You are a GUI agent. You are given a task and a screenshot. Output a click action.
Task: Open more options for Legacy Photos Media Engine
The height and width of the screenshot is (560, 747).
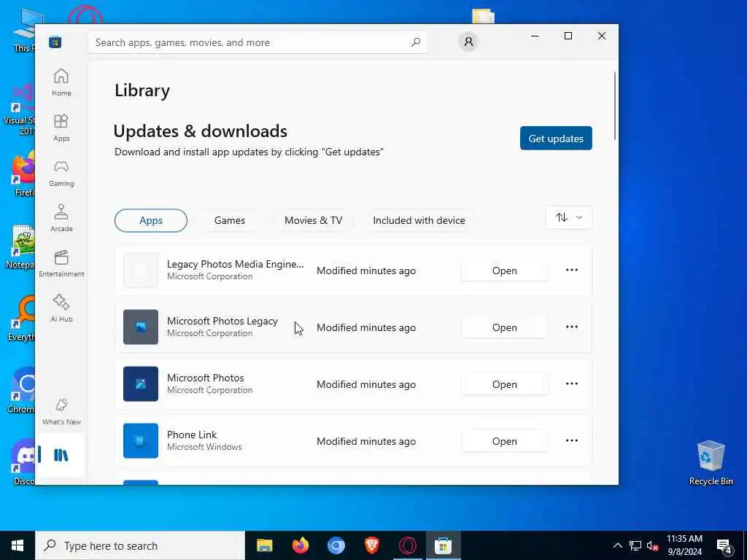click(x=572, y=270)
